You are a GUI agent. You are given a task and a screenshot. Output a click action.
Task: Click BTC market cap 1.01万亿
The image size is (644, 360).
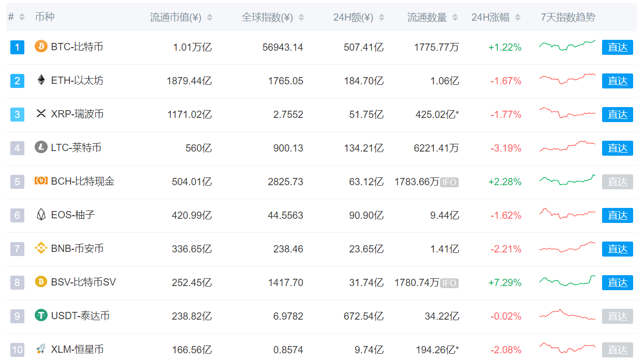tap(193, 48)
